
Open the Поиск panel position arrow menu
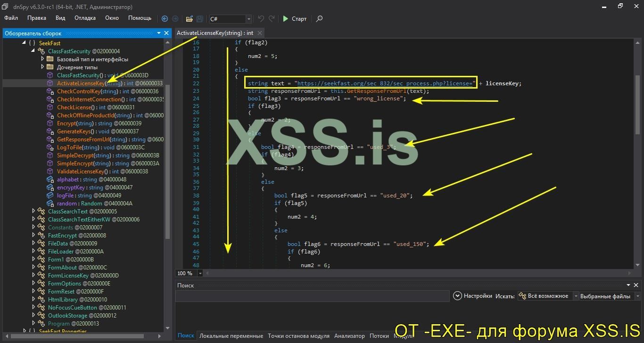click(628, 285)
